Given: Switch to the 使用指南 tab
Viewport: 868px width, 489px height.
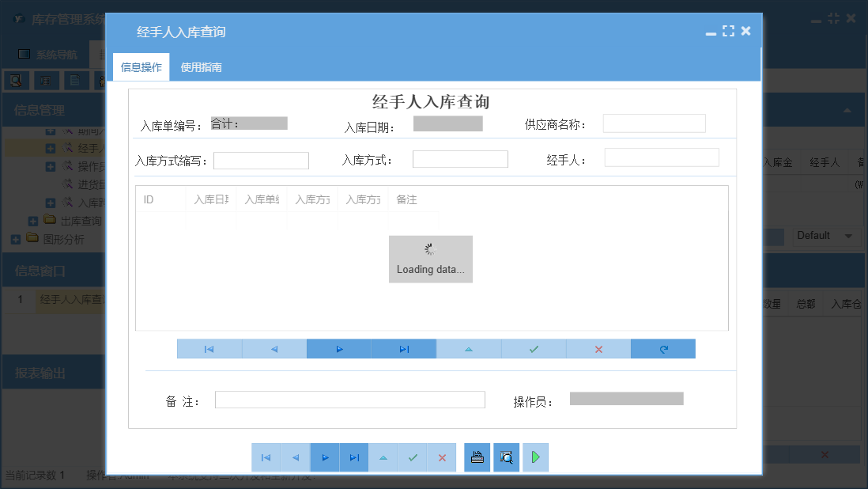Looking at the screenshot, I should [201, 66].
